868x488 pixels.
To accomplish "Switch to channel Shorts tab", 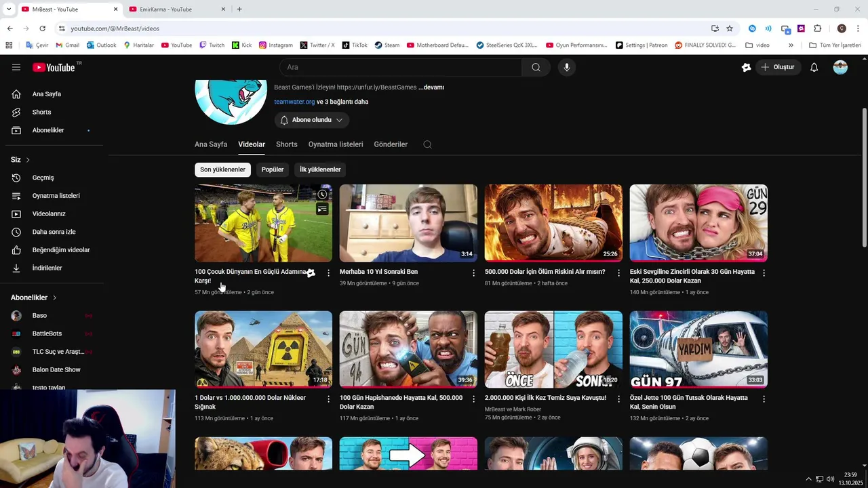I will click(x=287, y=144).
